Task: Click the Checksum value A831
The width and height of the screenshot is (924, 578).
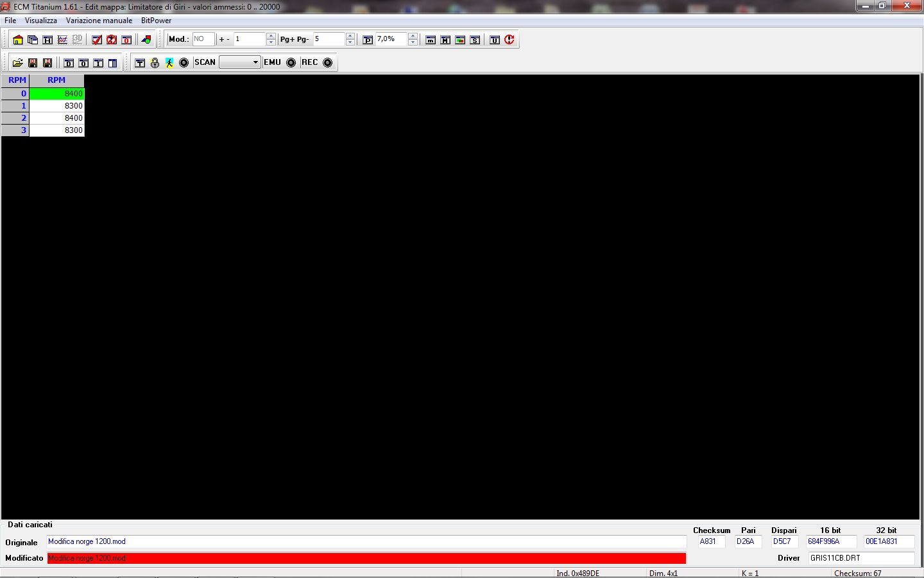Action: [x=712, y=541]
